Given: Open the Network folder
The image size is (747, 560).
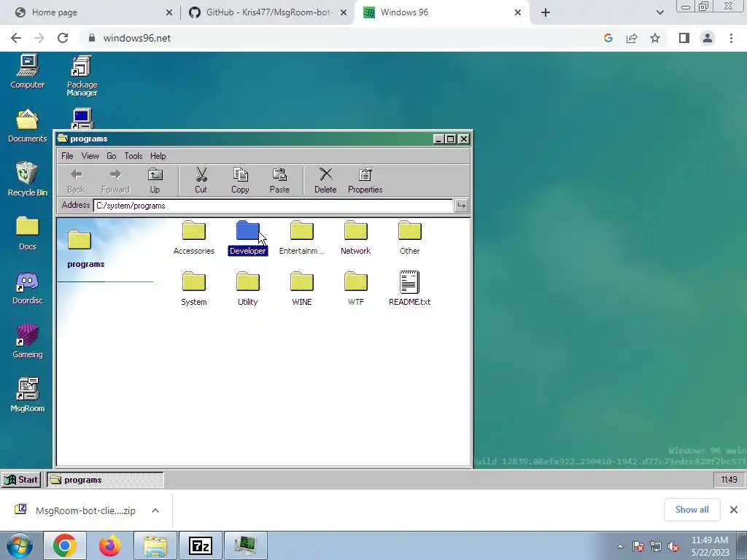Looking at the screenshot, I should coord(355,238).
